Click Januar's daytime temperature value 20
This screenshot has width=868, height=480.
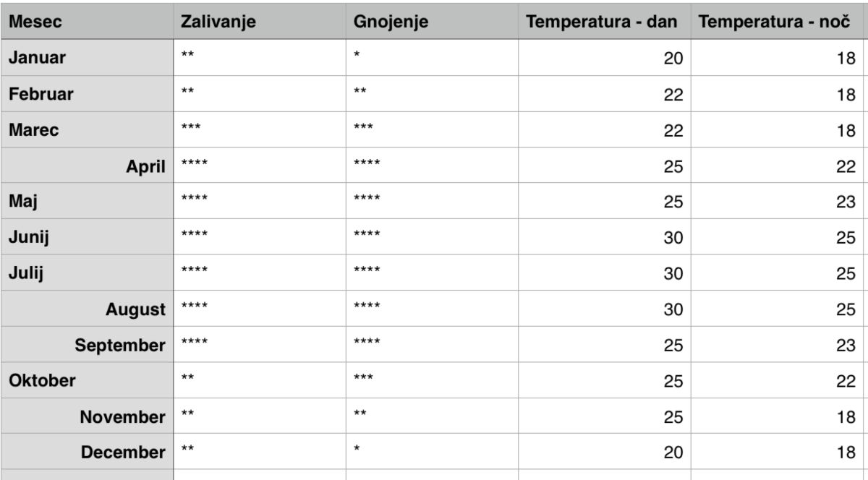click(x=673, y=59)
